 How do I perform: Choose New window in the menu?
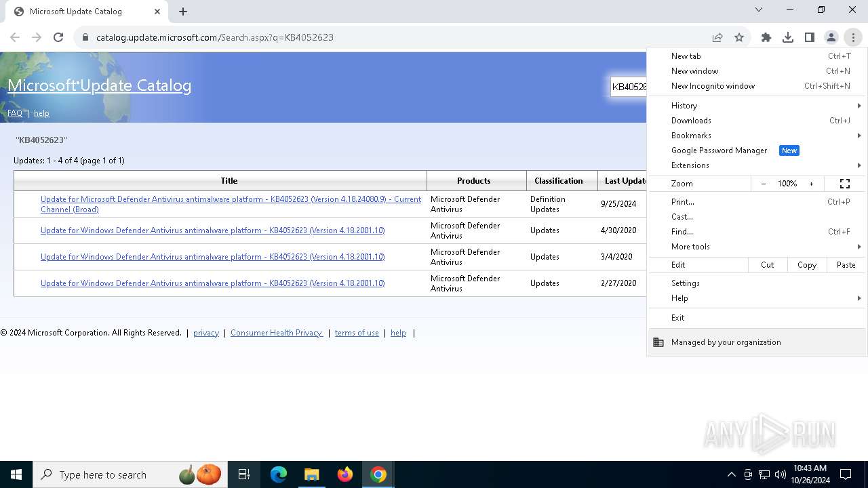[757, 71]
